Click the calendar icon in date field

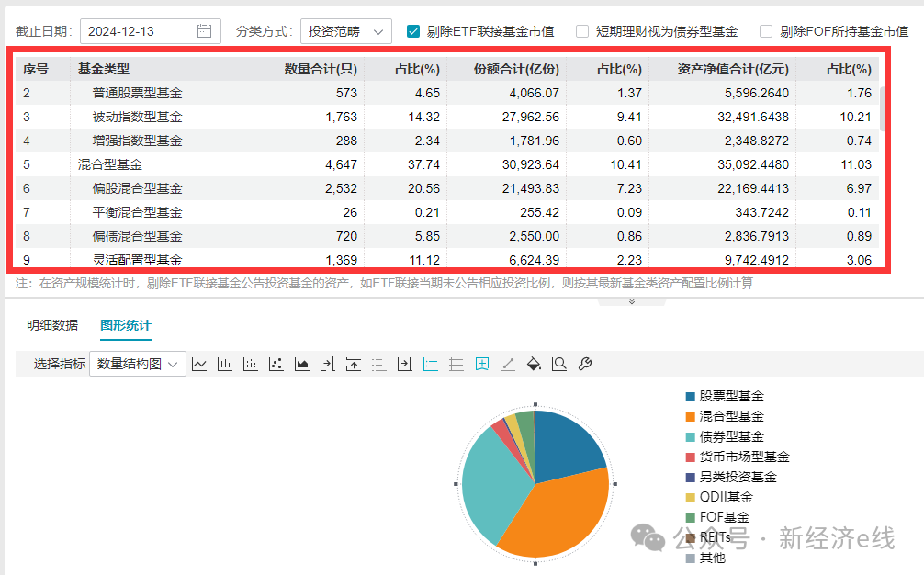[205, 31]
